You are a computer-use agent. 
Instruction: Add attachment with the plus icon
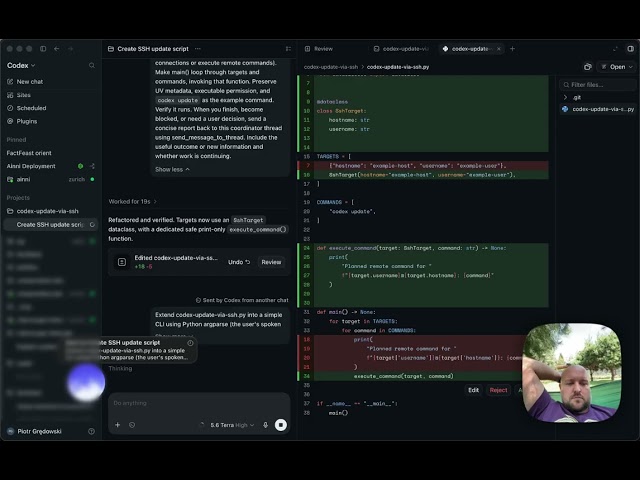(118, 425)
